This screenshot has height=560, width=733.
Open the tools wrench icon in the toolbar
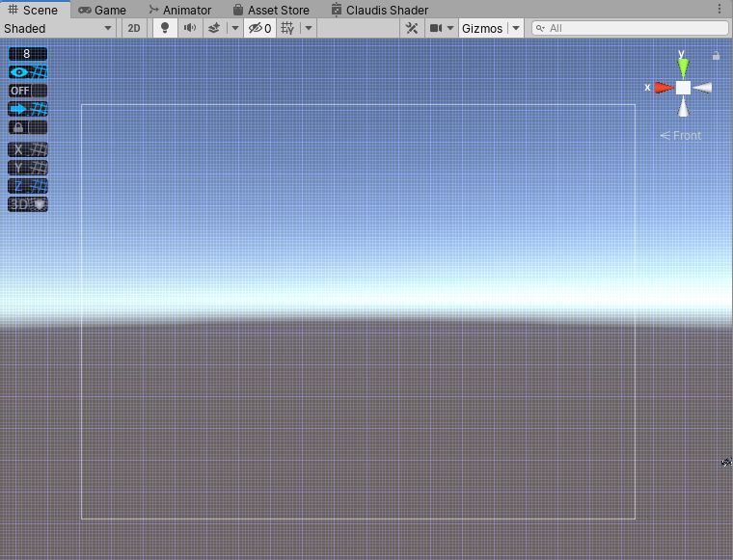pos(412,28)
